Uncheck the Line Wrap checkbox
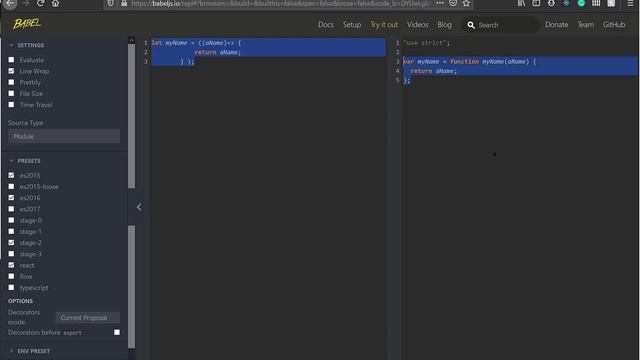640x360 pixels. tap(11, 71)
